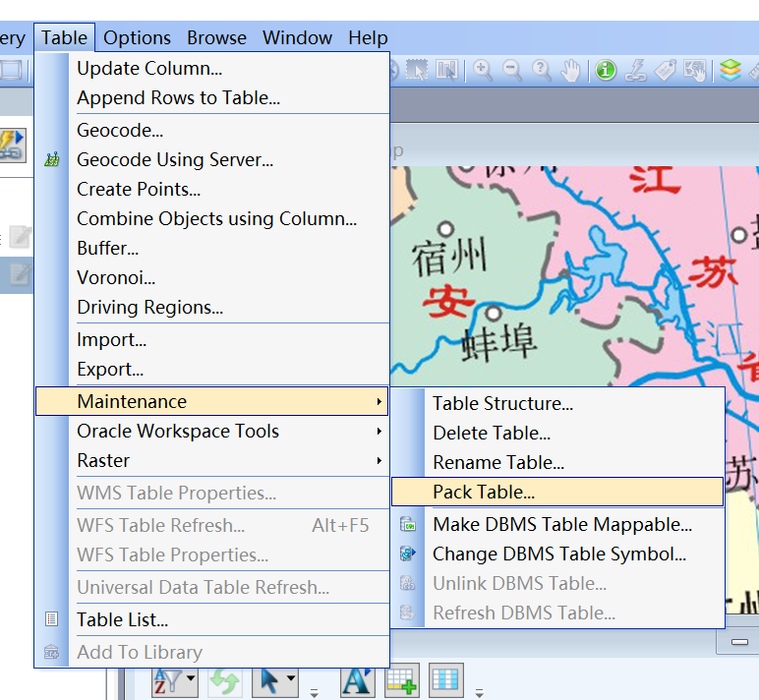759x700 pixels.
Task: Open the Table menu
Action: click(64, 37)
